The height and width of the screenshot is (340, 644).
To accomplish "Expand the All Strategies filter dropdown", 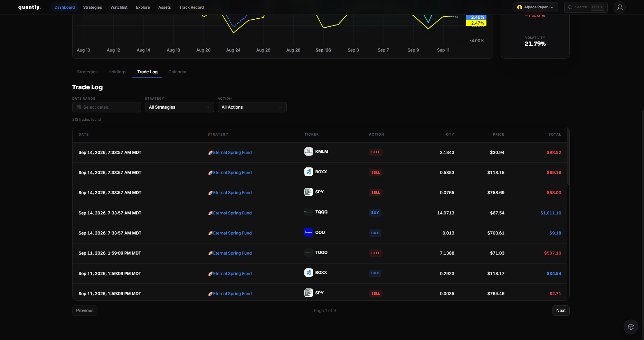I will point(179,107).
